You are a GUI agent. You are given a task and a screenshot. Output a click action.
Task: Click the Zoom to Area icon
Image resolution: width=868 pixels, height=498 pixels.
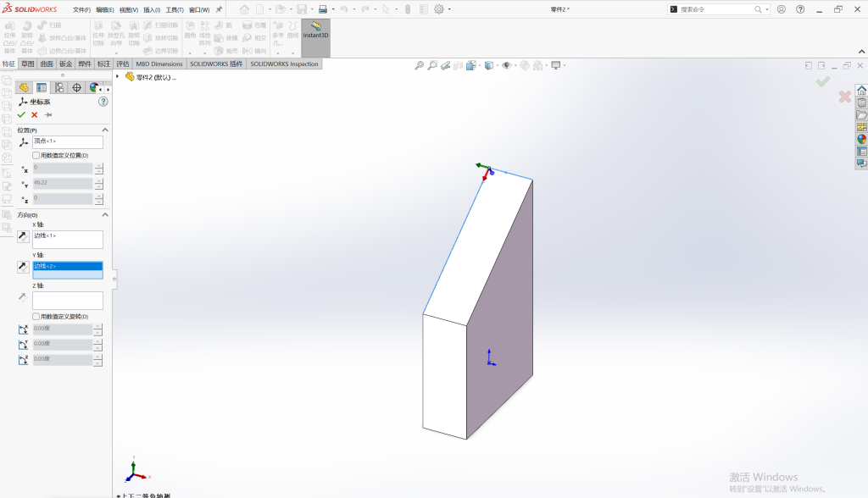click(432, 65)
